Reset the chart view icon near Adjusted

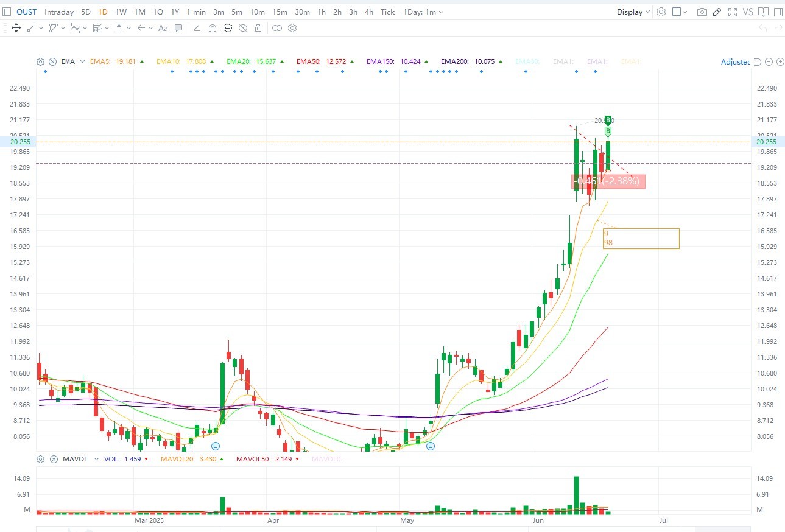(x=757, y=61)
